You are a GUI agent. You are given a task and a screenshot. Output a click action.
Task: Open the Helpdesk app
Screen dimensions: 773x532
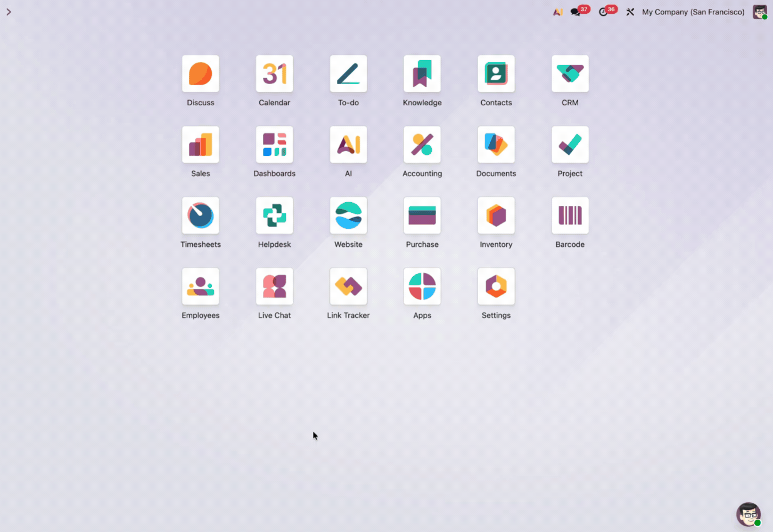point(274,215)
